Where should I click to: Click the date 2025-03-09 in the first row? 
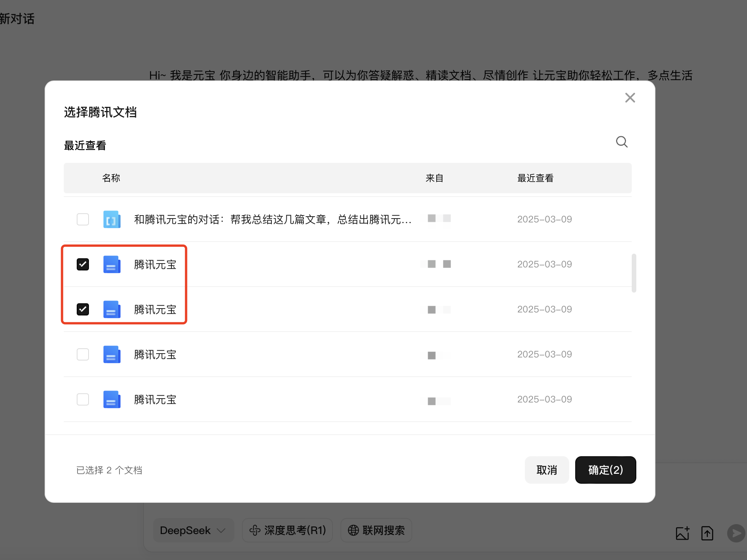pos(544,219)
